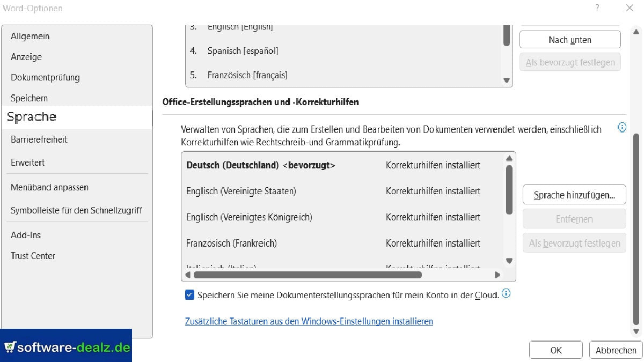Select Französisch (Frankreich) in the proofing list
The height and width of the screenshot is (362, 644).
[x=231, y=243]
